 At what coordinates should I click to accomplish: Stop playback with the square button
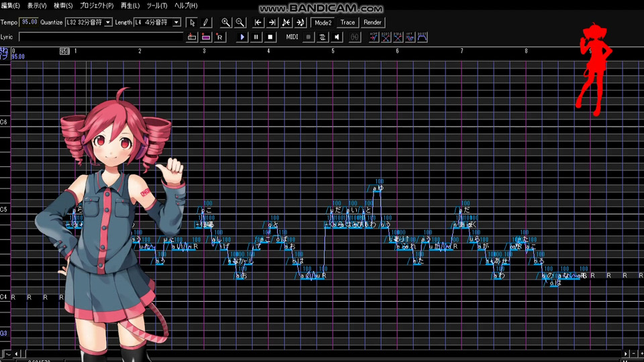tap(270, 37)
